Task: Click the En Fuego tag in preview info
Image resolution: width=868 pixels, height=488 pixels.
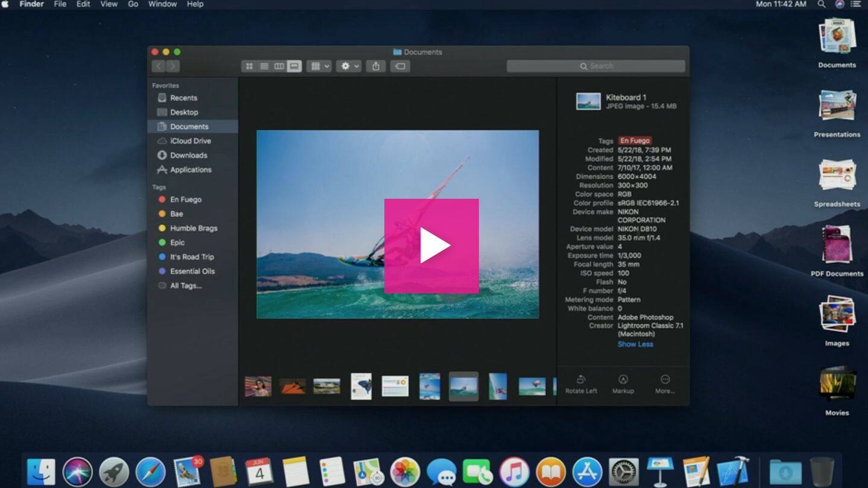Action: [635, 141]
